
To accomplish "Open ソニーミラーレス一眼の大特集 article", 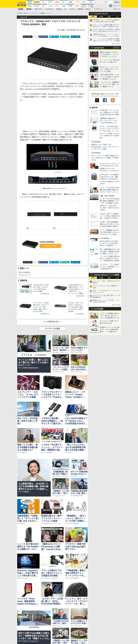I will tap(109, 61).
